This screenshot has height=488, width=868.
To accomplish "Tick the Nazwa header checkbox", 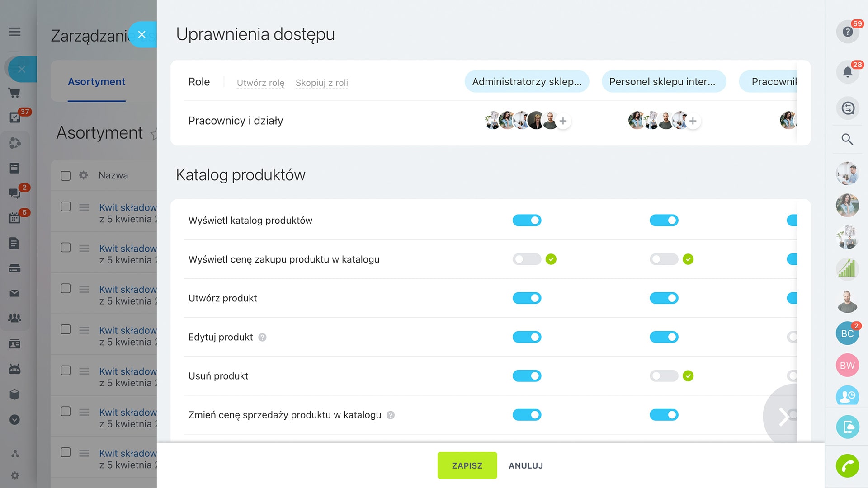I will tap(66, 176).
